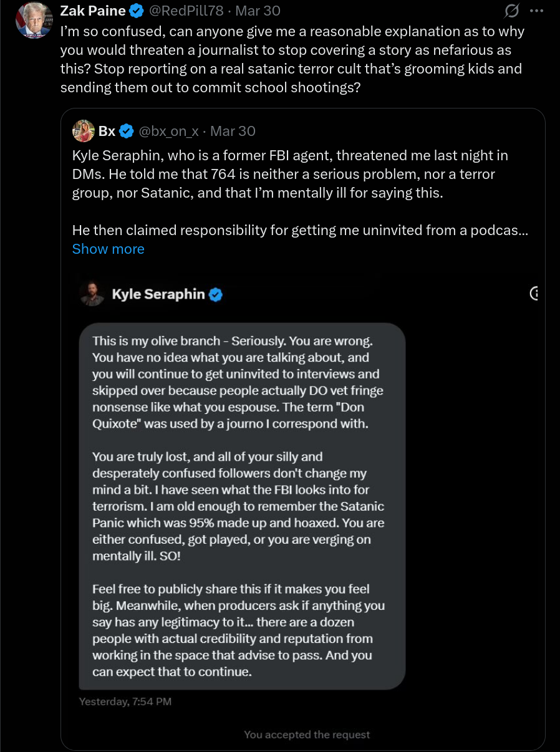The width and height of the screenshot is (560, 752).
Task: Expand quoted post with Show more
Action: (109, 249)
